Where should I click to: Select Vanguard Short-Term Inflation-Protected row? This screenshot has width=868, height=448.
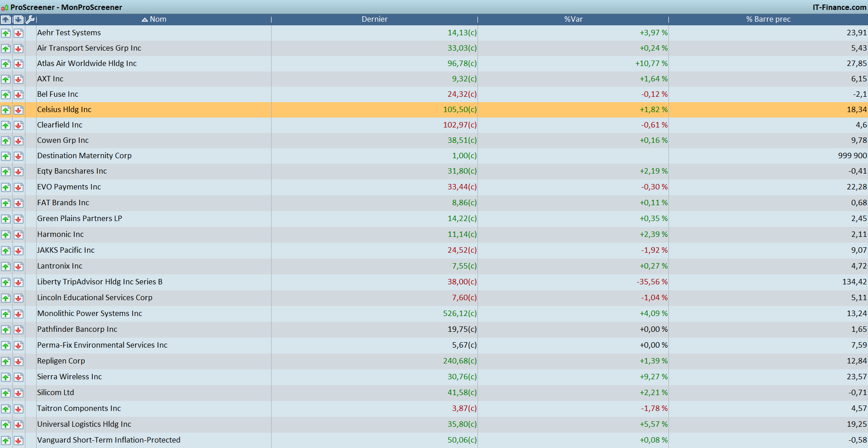tap(109, 440)
